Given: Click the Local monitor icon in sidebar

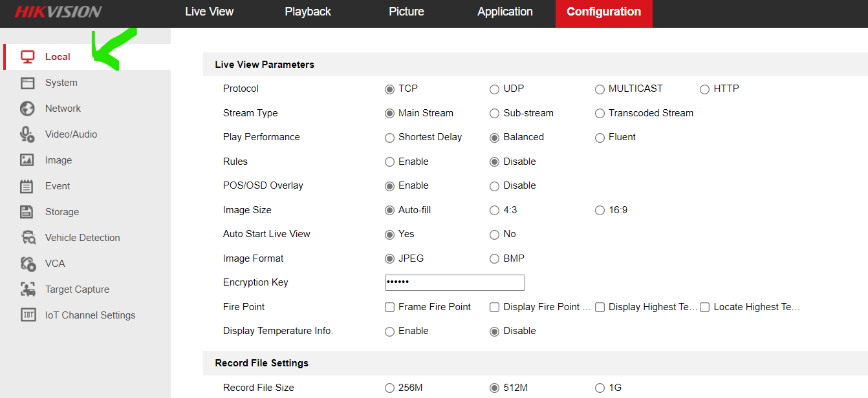Looking at the screenshot, I should (x=27, y=57).
